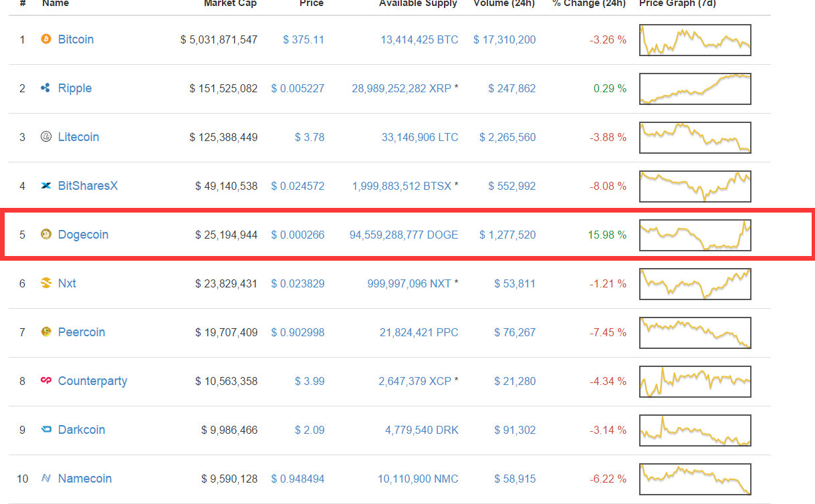Select Bitcoin market cap $ 5,031,871,547

[219, 39]
